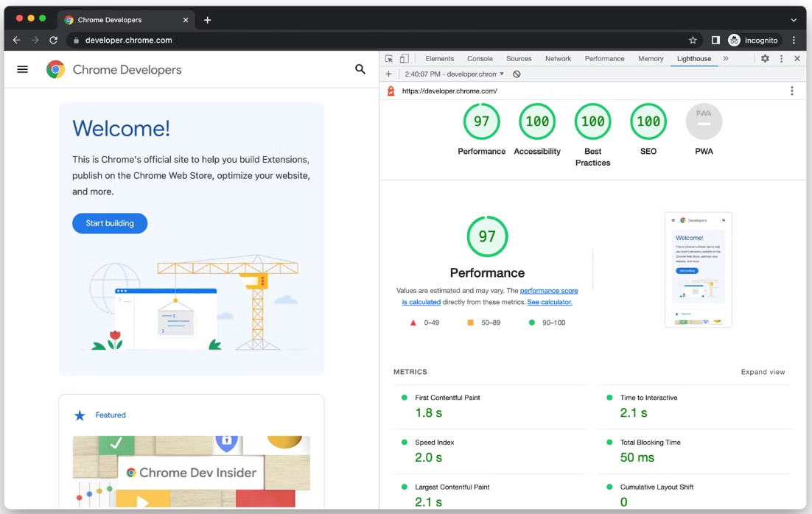Open the DevTools three-dot menu
The image size is (812, 514).
coord(781,58)
